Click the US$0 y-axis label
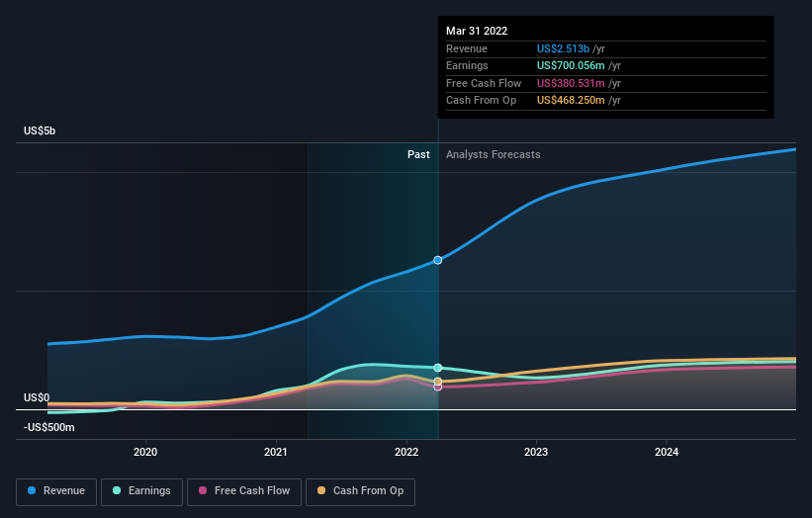Viewport: 812px width, 518px height. [37, 397]
